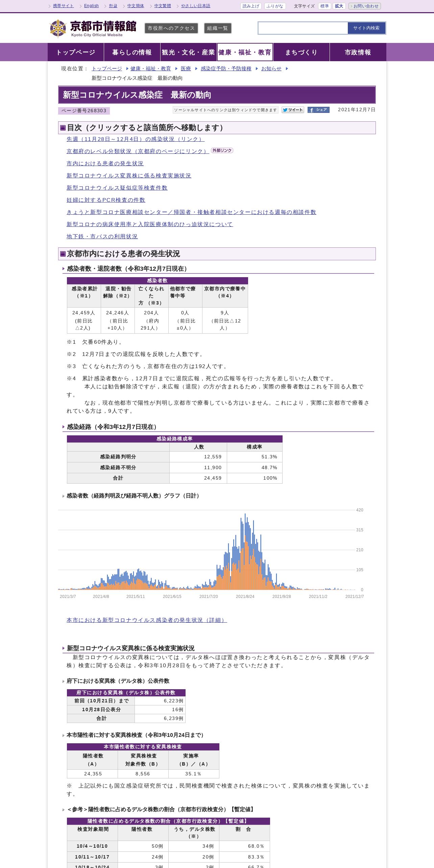This screenshot has width=434, height=868.
Task: Click breadcrumb 医療 link
Action: tap(186, 69)
